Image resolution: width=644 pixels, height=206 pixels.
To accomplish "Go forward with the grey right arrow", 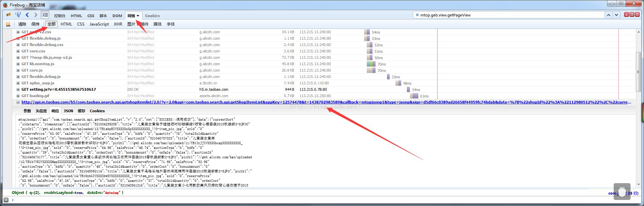I will coord(36,15).
